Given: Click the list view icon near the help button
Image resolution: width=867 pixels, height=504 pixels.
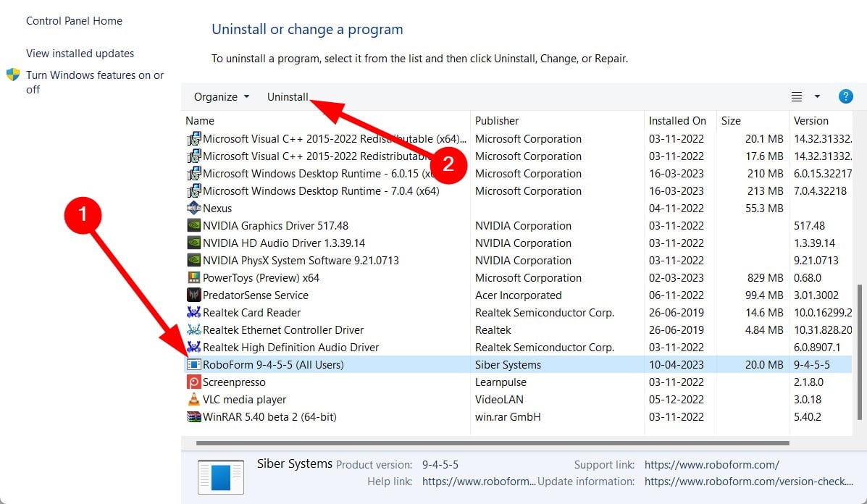Looking at the screenshot, I should click(796, 96).
